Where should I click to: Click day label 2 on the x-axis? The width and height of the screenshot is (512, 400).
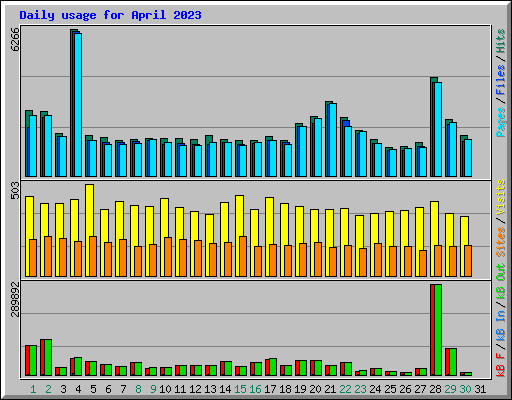48,389
